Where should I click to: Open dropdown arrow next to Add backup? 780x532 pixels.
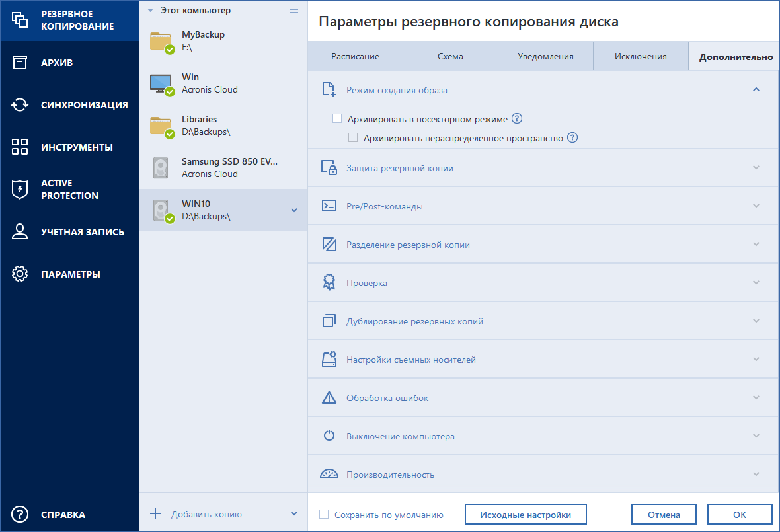(x=294, y=514)
